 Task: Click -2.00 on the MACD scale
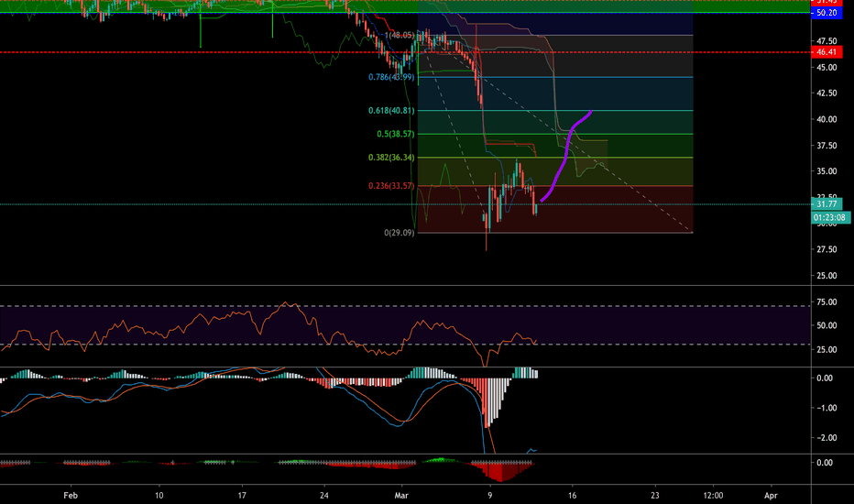pos(825,438)
